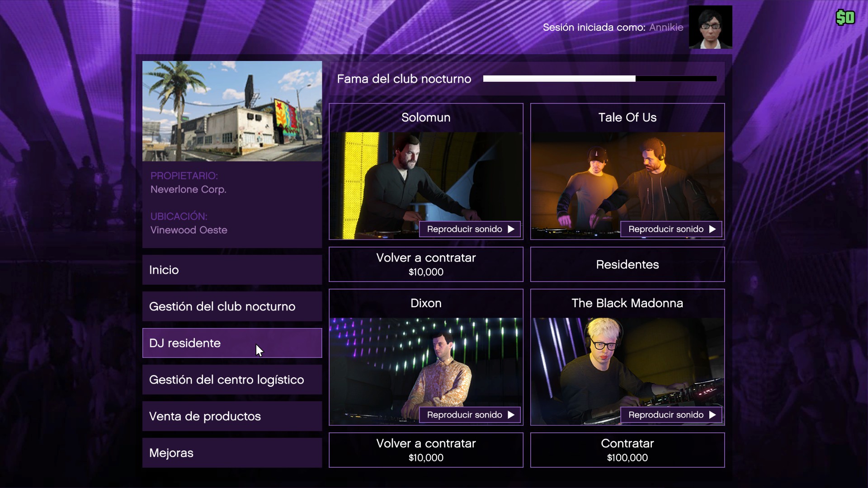The image size is (868, 488).
Task: Click the nightclub building photo thumbnail
Action: point(232,111)
